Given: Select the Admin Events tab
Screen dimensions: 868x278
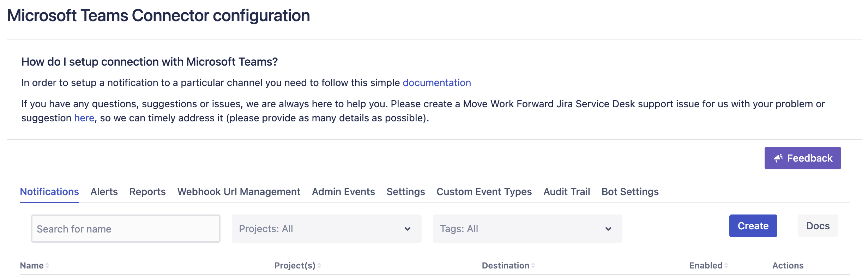Looking at the screenshot, I should coord(343,192).
